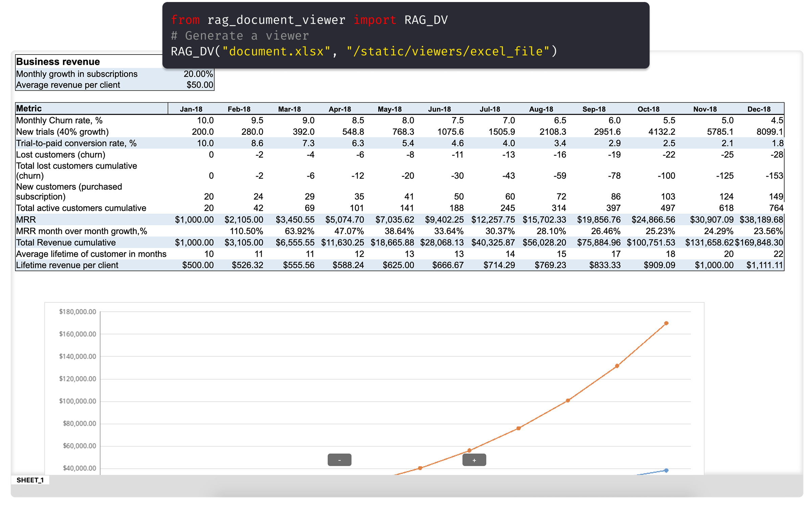
Task: Click the Jun-18 column header
Action: click(439, 109)
